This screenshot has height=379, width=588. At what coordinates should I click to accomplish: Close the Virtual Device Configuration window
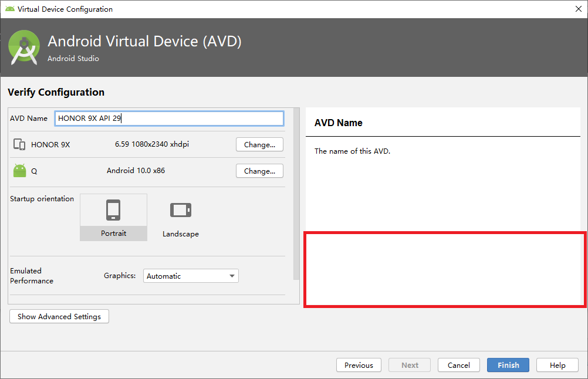pos(579,9)
